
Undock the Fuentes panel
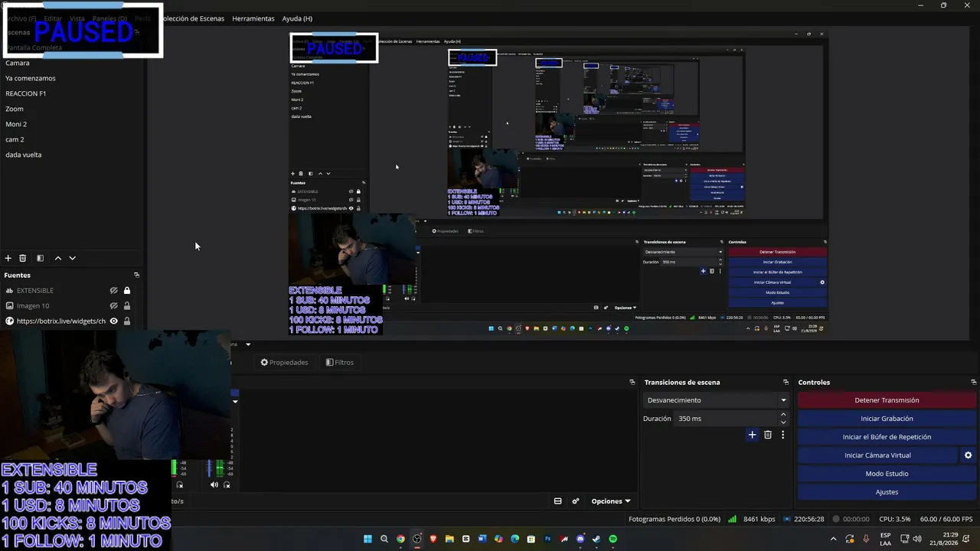136,275
